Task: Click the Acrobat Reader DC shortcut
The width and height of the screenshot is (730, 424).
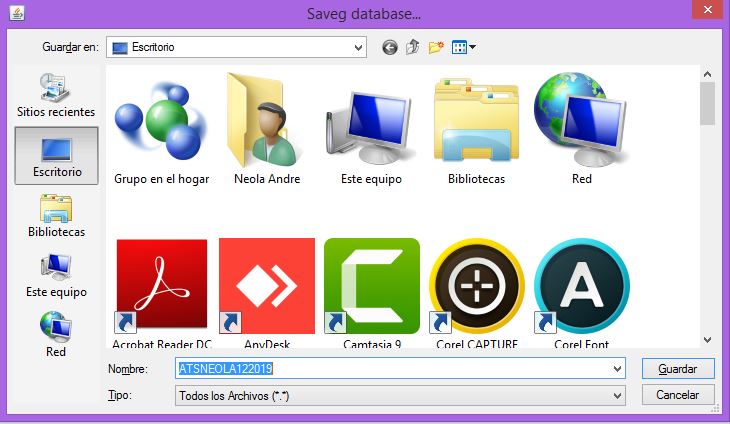Action: 162,286
